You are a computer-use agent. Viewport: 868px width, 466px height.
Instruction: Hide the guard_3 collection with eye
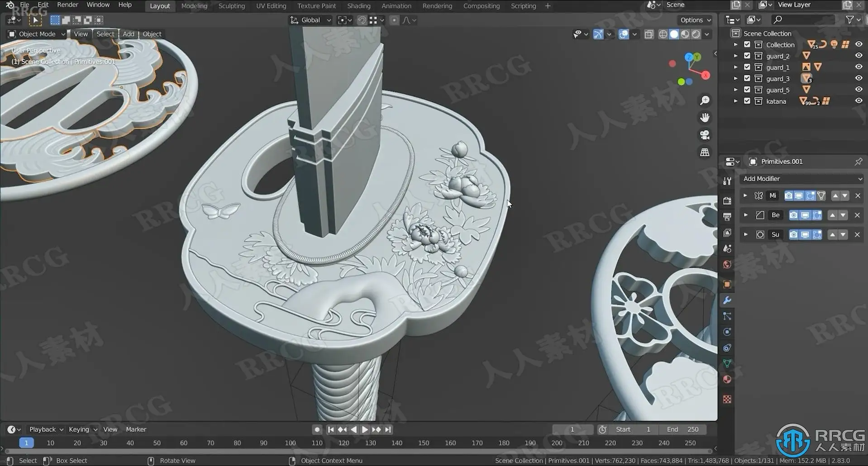tap(858, 78)
